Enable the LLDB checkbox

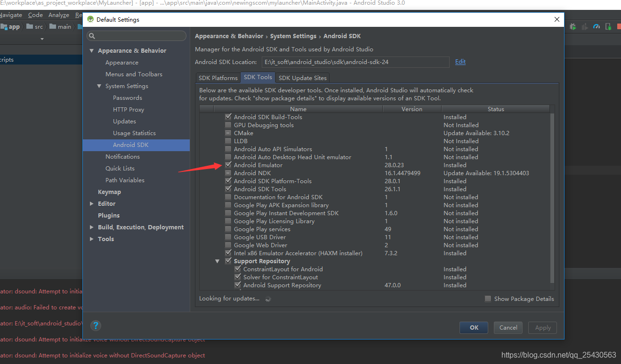tap(228, 141)
